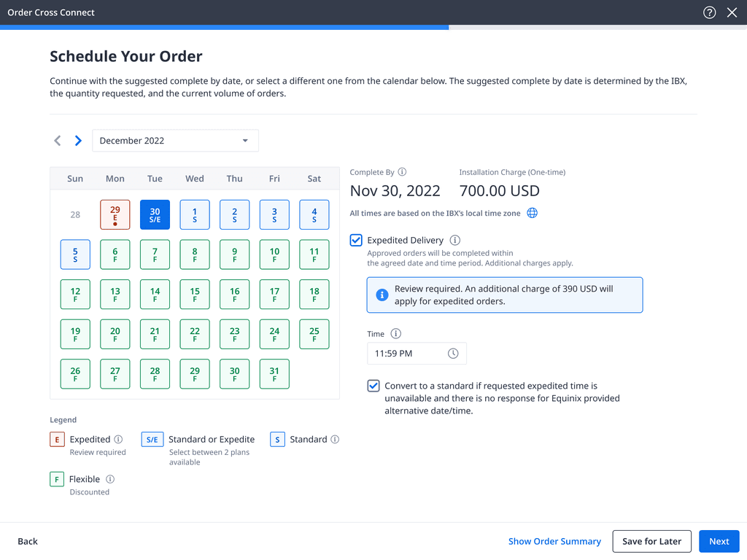Click the 700.00 USD installation charge

pos(499,191)
